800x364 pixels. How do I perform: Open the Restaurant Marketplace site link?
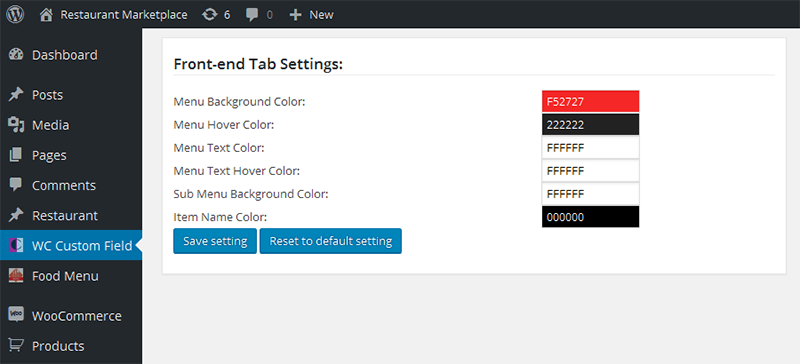(x=124, y=15)
